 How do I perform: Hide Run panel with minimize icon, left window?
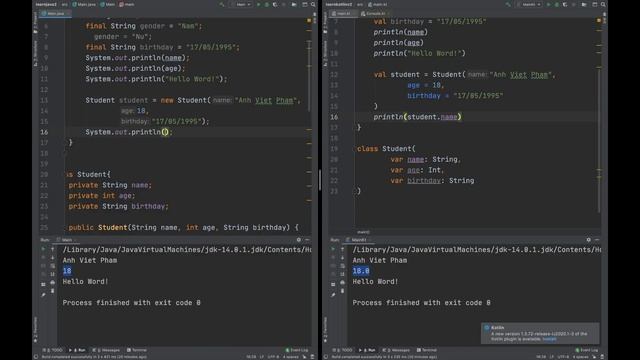[x=307, y=240]
